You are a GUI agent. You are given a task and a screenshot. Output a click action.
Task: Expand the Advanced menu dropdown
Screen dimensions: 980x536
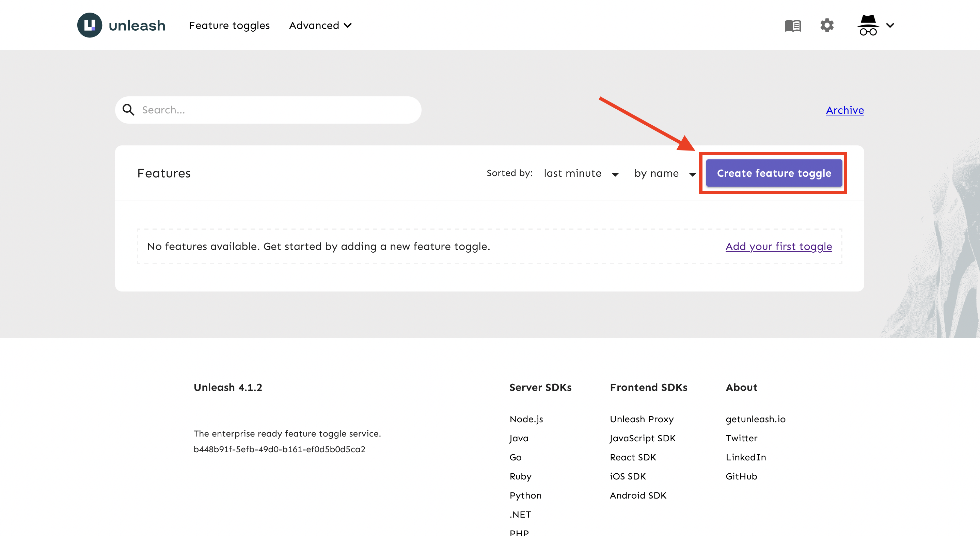pyautogui.click(x=320, y=26)
